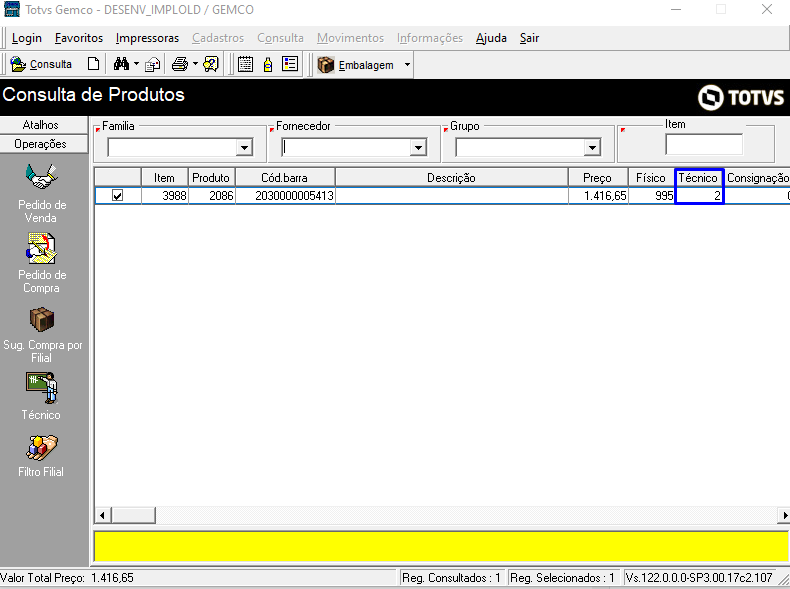Open the Técnico teacher chalkboard shortcut
The height and width of the screenshot is (589, 790).
click(42, 388)
